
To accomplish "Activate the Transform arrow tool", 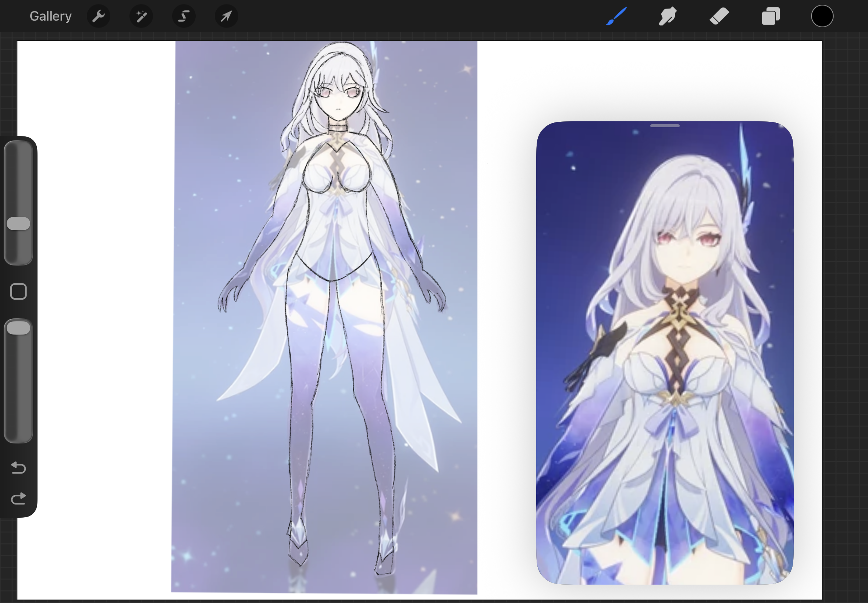I will click(x=226, y=16).
